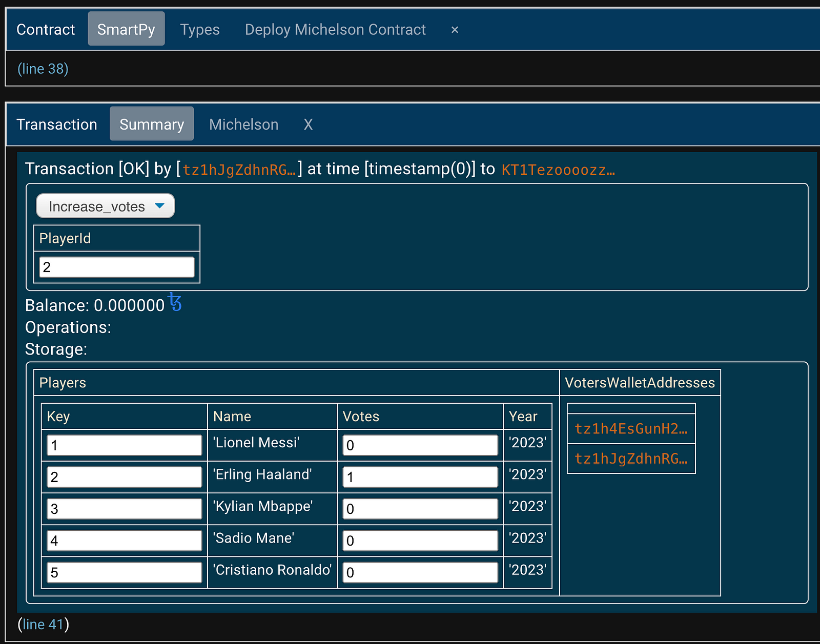Image resolution: width=820 pixels, height=644 pixels.
Task: Click Key field for Cristiano Ronaldo
Action: (x=124, y=572)
